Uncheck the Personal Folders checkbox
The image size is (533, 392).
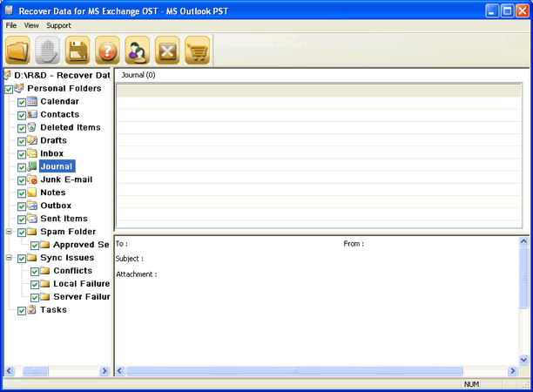(9, 90)
